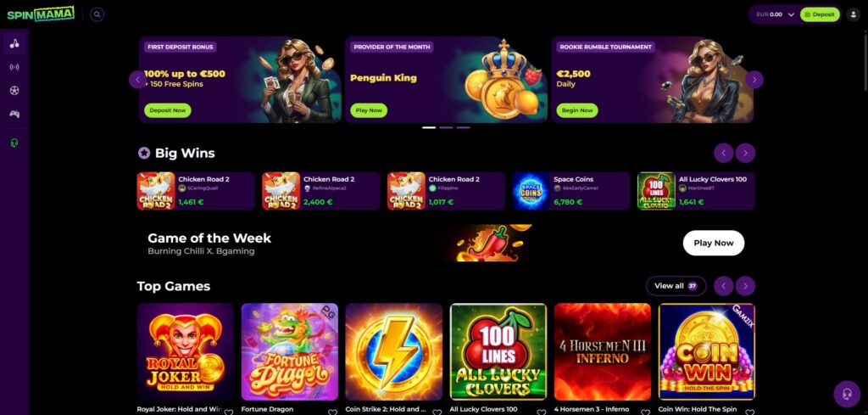Advance Top Games carousel to next
Screen dimensions: 868x415
pos(745,286)
